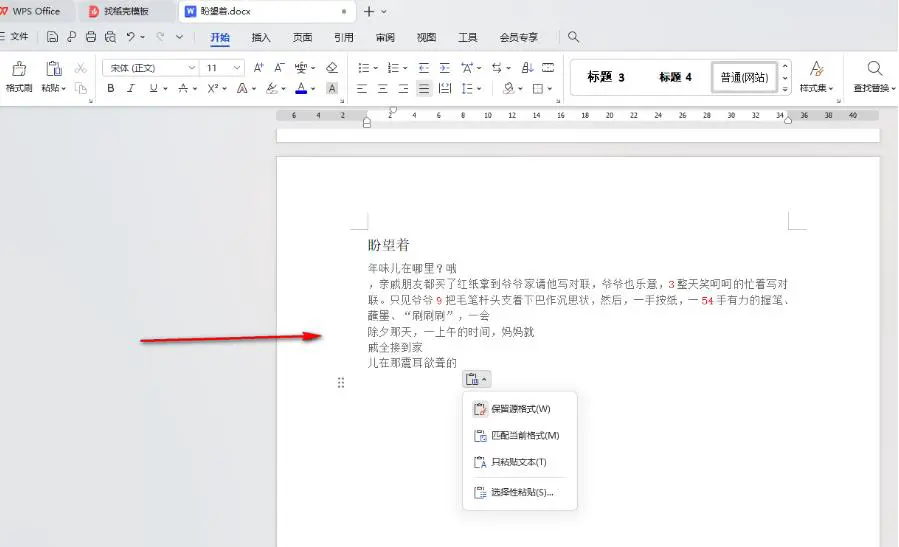Apply the 标题 3 style
This screenshot has width=899, height=547.
pos(605,77)
